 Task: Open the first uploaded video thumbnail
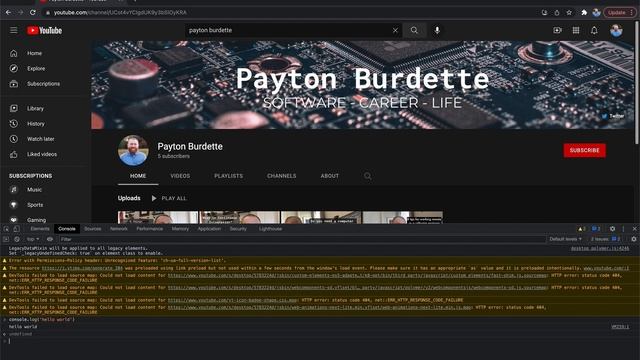pyautogui.click(x=158, y=217)
